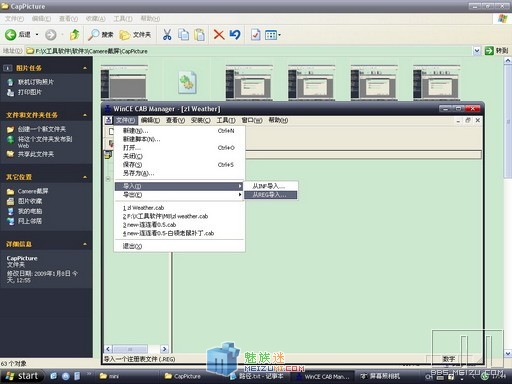The height and width of the screenshot is (384, 512).
Task: Click order prints online link
Action: (36, 82)
